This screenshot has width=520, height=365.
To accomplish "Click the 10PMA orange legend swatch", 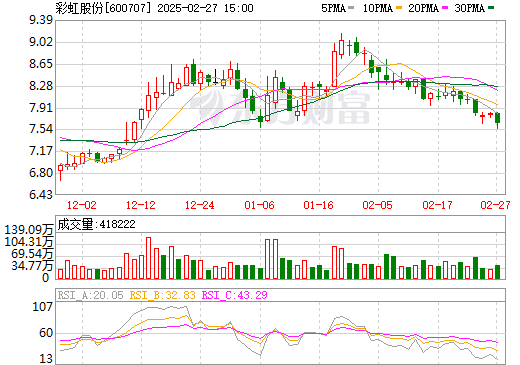I will (x=398, y=8).
